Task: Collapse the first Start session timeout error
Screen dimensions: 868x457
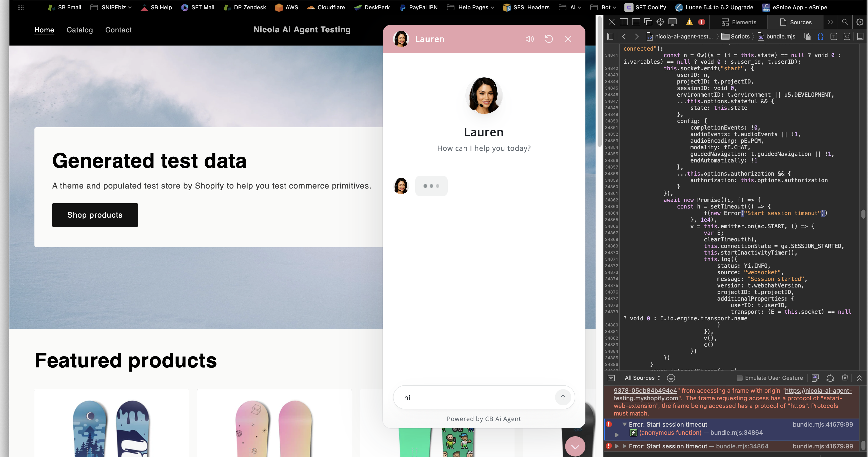Action: pos(624,424)
